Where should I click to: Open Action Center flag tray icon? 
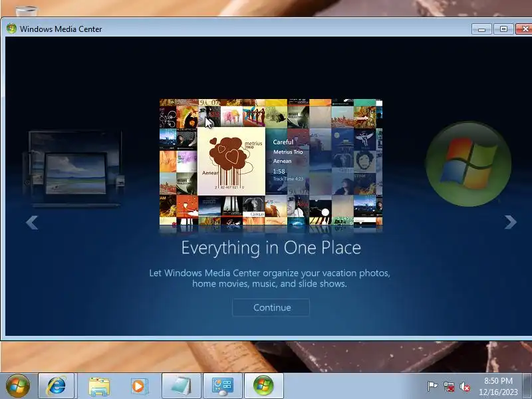(x=432, y=386)
